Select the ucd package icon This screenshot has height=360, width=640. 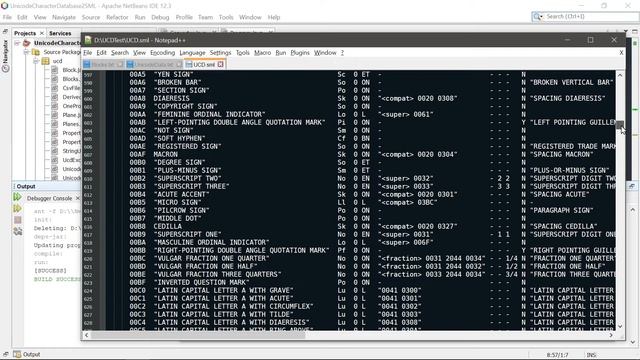(x=45, y=61)
